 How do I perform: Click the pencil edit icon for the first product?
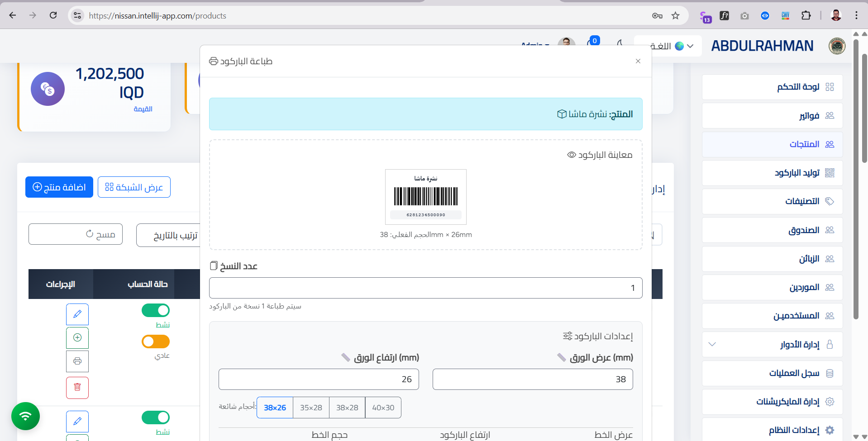click(x=77, y=314)
